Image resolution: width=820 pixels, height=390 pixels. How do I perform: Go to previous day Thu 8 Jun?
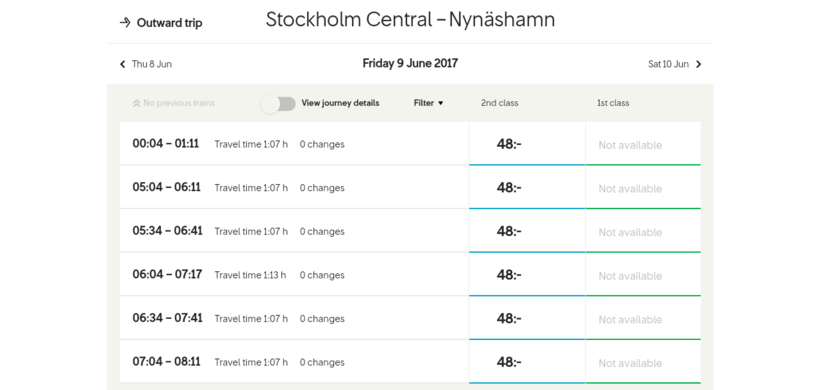(152, 64)
